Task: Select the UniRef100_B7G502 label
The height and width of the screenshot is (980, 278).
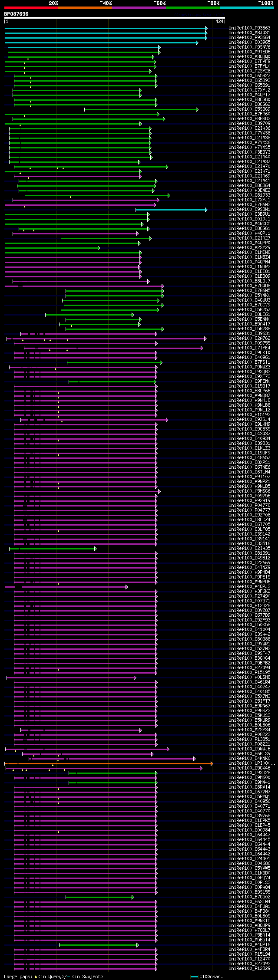Action: tap(249, 897)
